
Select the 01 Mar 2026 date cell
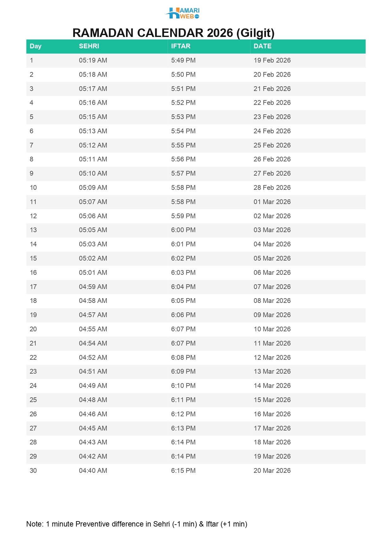272,202
